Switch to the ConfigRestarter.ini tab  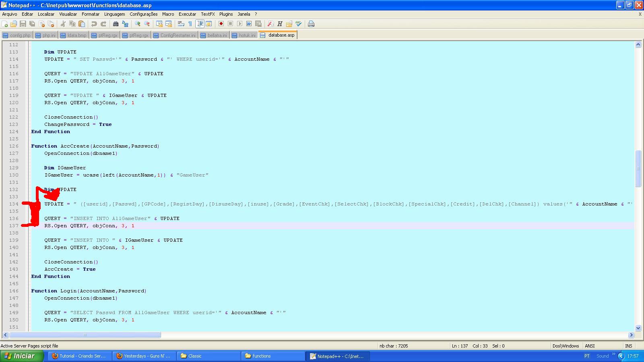[x=175, y=35]
